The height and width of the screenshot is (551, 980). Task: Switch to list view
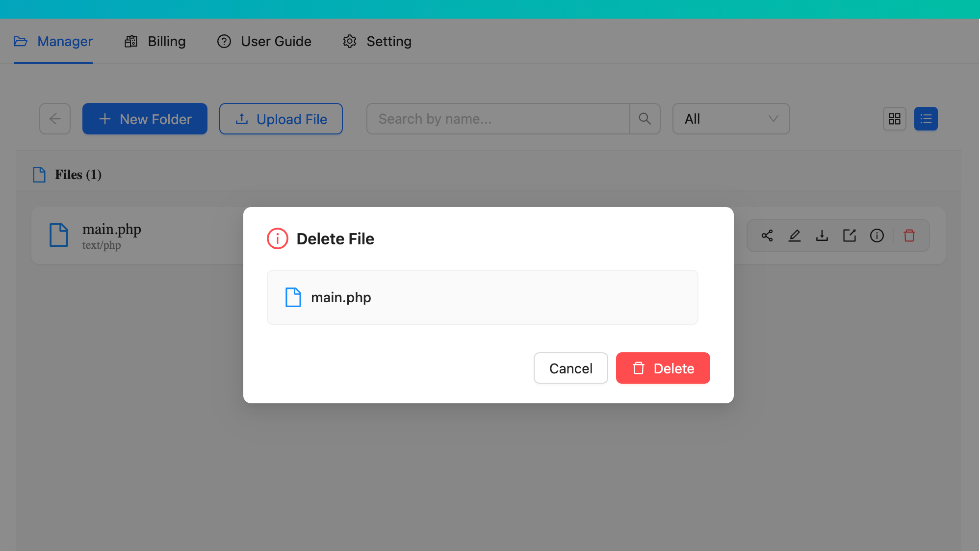click(926, 119)
